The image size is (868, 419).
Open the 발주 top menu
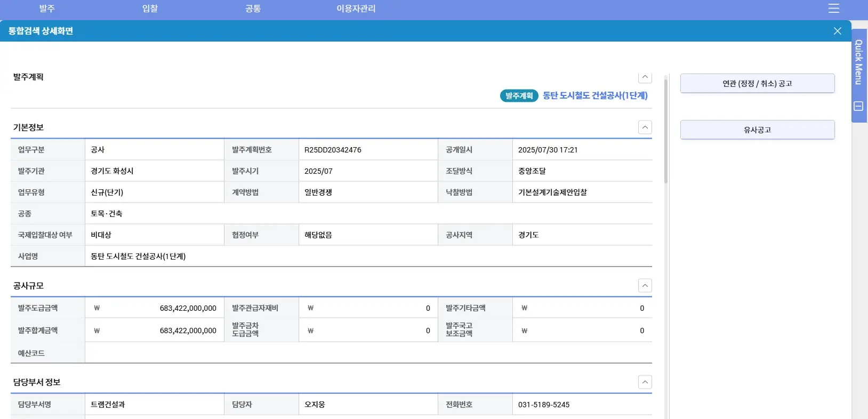[47, 9]
